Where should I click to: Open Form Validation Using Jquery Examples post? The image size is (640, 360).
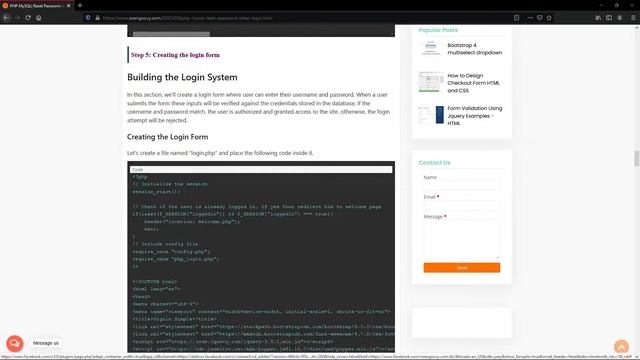tap(475, 116)
